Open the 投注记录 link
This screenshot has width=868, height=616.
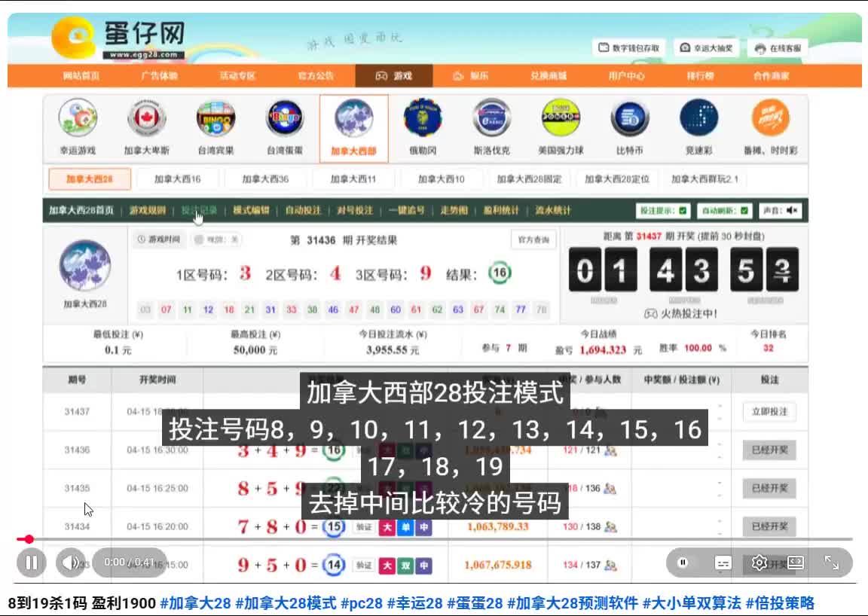(x=199, y=210)
